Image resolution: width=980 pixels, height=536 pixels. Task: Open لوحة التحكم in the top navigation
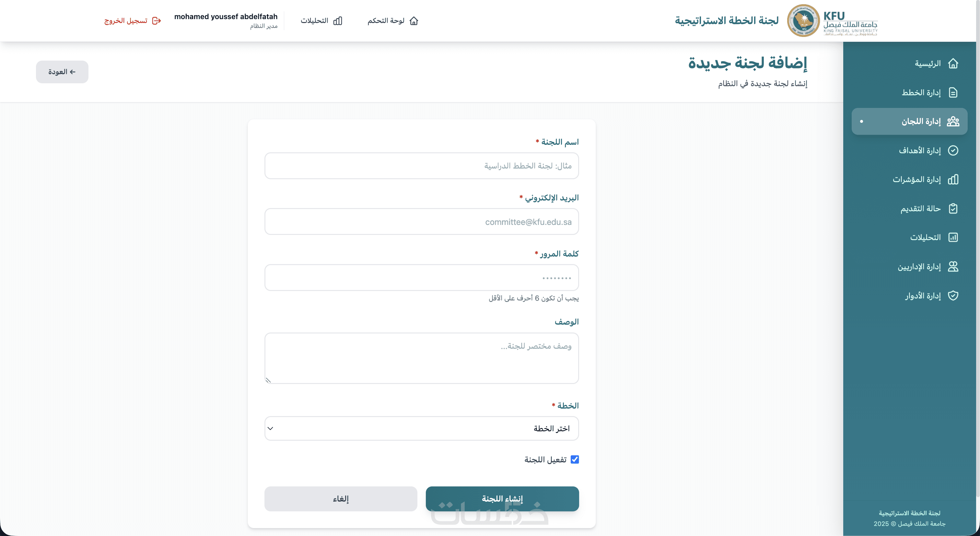pyautogui.click(x=392, y=20)
